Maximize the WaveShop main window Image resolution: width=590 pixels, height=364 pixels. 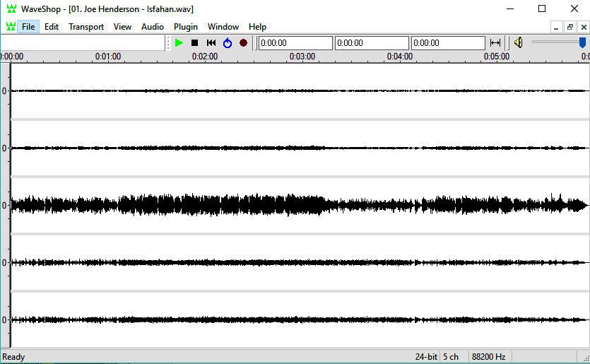coord(542,8)
